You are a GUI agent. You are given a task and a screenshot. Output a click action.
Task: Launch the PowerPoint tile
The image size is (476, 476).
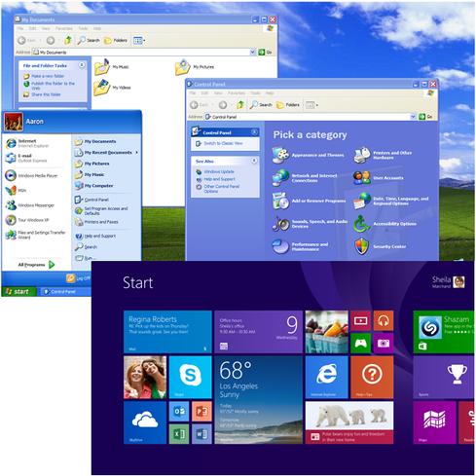click(201, 412)
